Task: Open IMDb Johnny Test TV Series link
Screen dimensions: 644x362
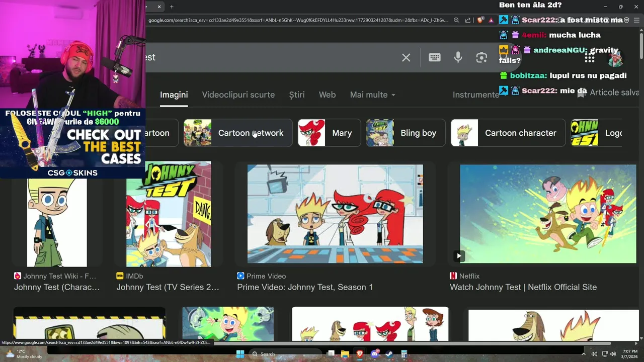Action: 168,287
